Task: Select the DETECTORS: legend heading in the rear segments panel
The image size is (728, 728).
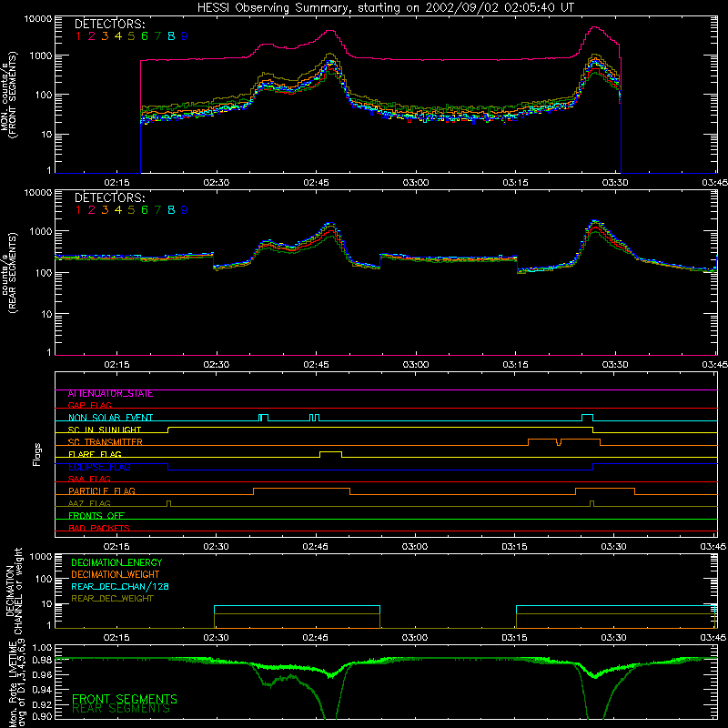Action: [x=109, y=197]
